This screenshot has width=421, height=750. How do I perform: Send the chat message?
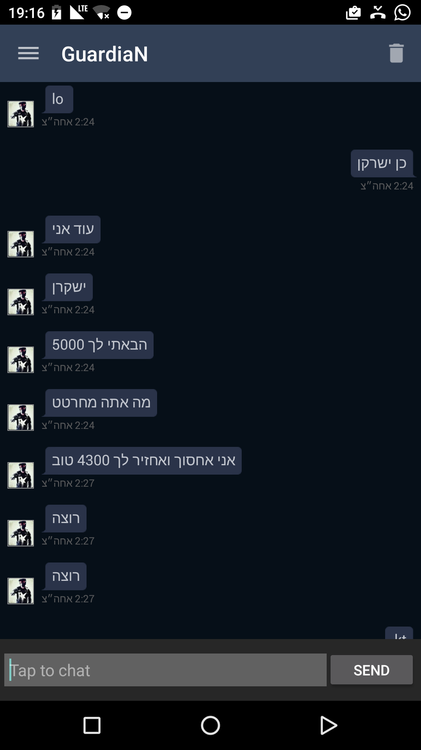[371, 670]
